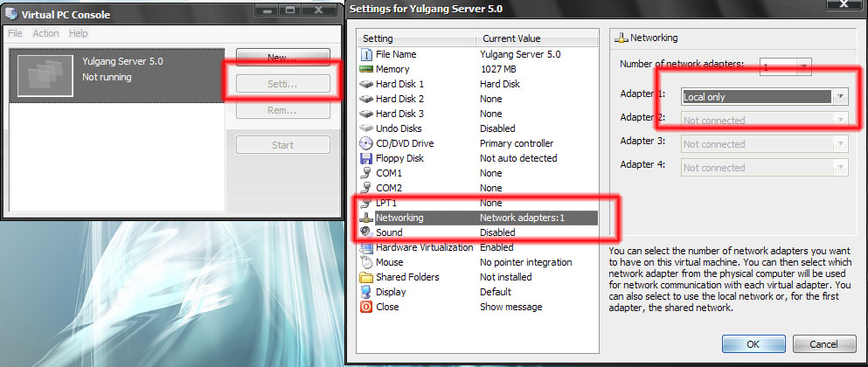Viewport: 868px width, 367px height.
Task: Click the Networking icon in right panel header
Action: click(x=622, y=38)
